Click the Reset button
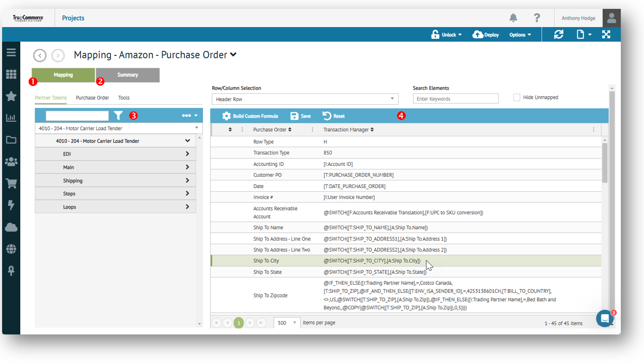Screen dimensions: 644x364 pos(334,116)
